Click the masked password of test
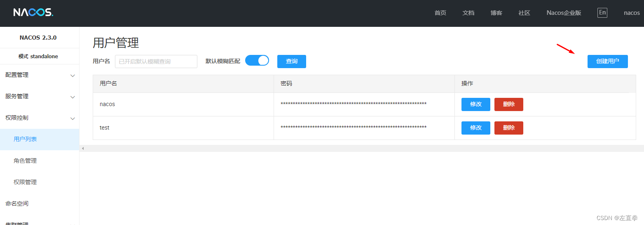 [354, 128]
